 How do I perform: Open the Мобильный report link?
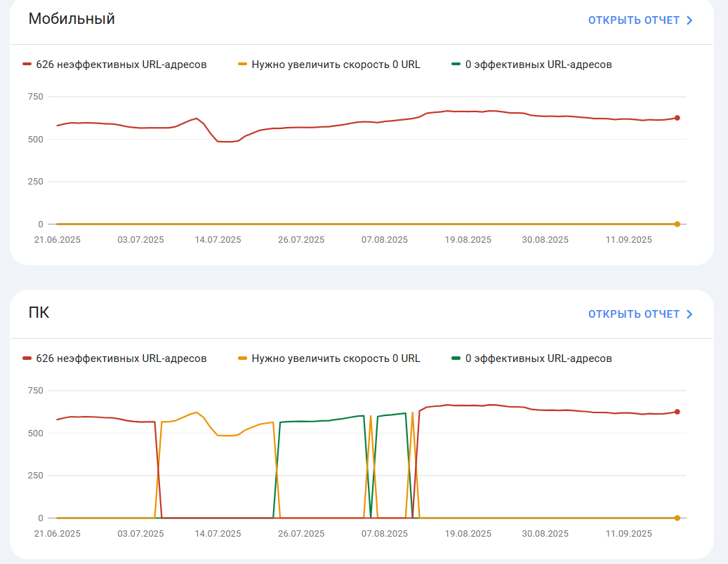coord(640,20)
